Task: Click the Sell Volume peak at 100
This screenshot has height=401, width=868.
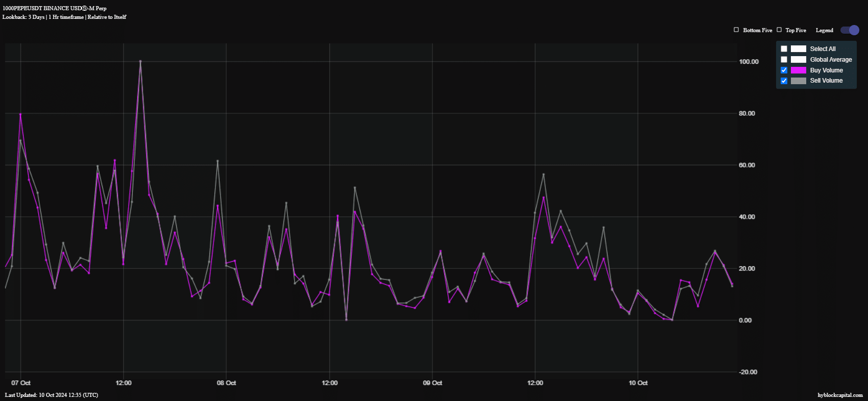Action: coord(140,61)
